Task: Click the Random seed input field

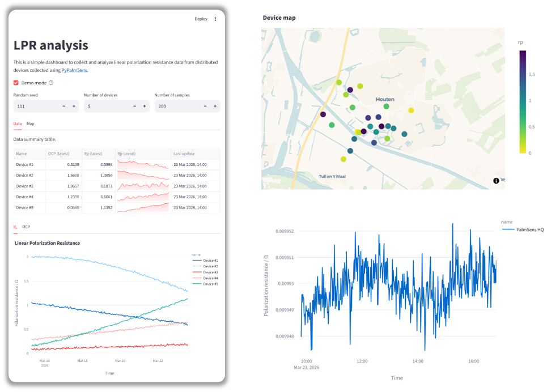Action: [x=35, y=106]
